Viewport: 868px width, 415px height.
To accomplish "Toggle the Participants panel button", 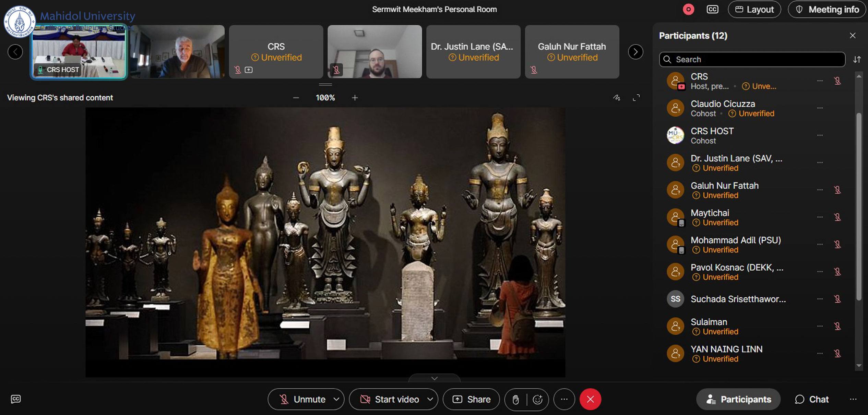I will (x=738, y=399).
